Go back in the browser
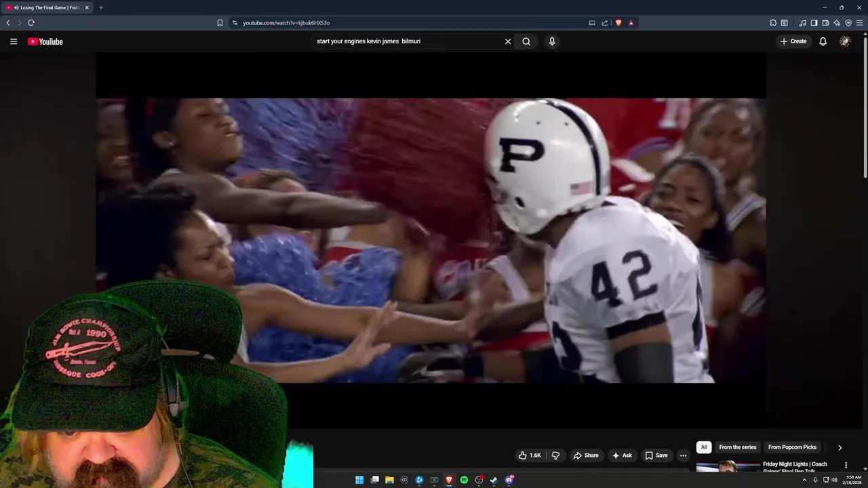Screen dimensions: 868x488 [x=8, y=22]
